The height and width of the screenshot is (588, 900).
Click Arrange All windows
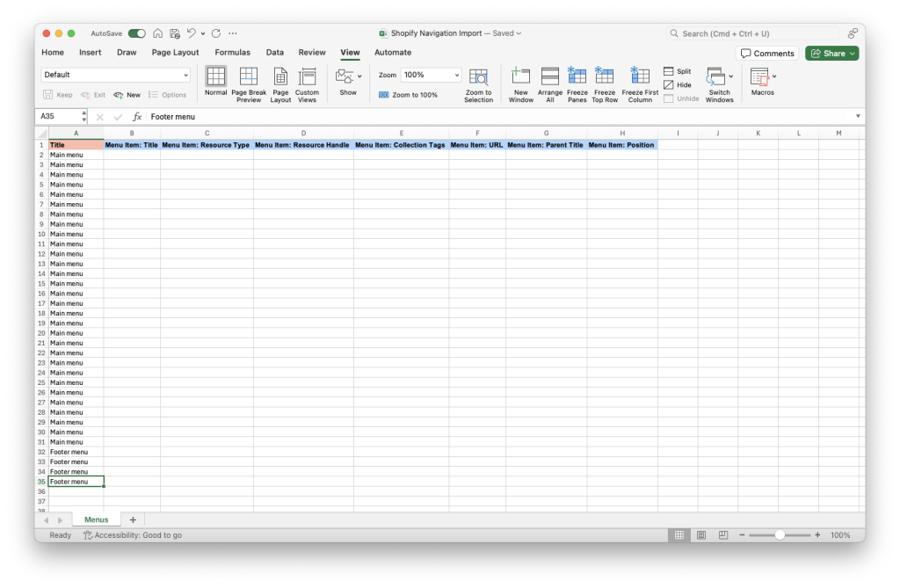tap(549, 83)
